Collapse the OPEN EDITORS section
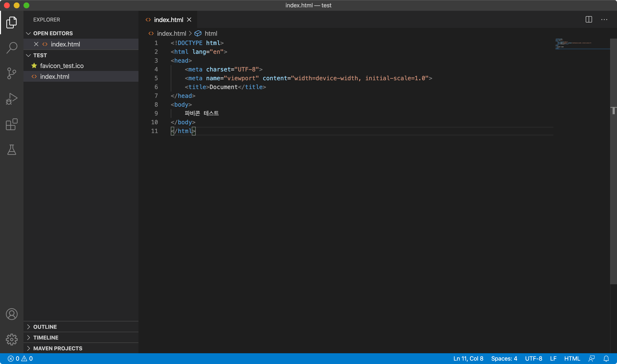 pos(53,33)
